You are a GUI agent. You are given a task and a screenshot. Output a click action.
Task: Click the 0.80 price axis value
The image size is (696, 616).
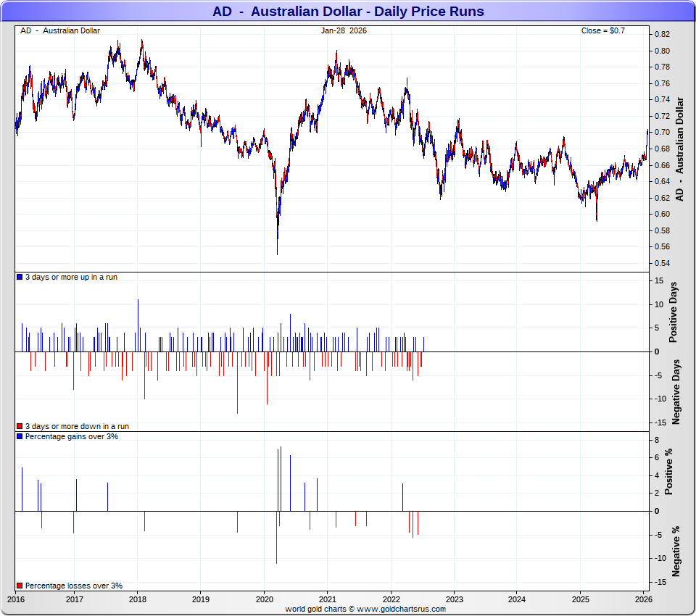pos(662,51)
